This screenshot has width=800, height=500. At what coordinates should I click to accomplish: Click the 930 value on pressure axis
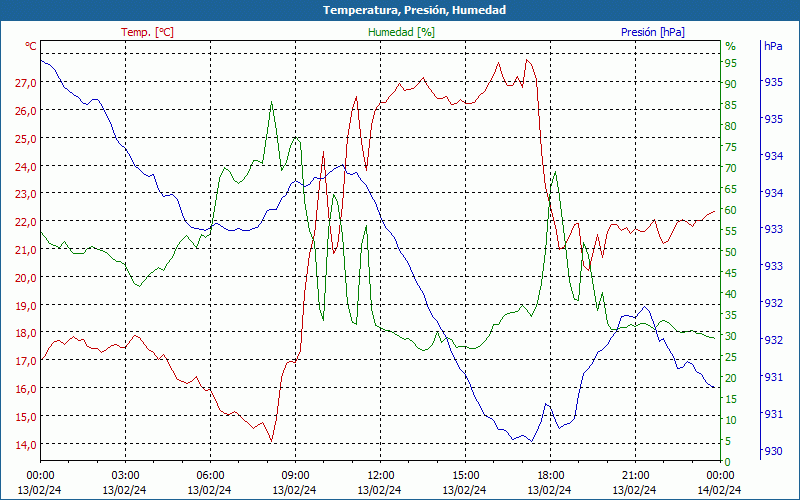[x=773, y=452]
